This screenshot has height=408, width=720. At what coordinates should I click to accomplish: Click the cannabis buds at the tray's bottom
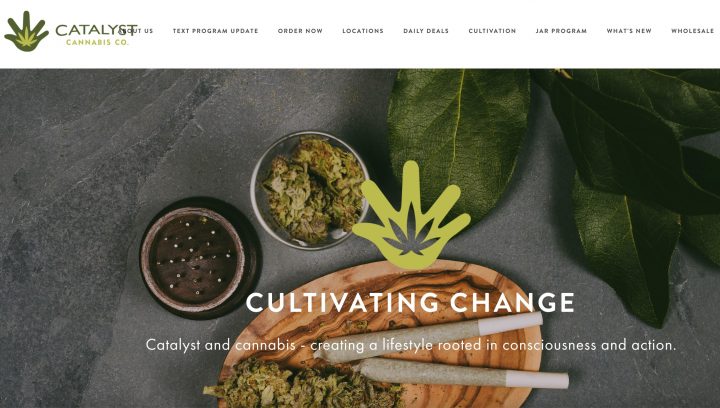(303, 384)
